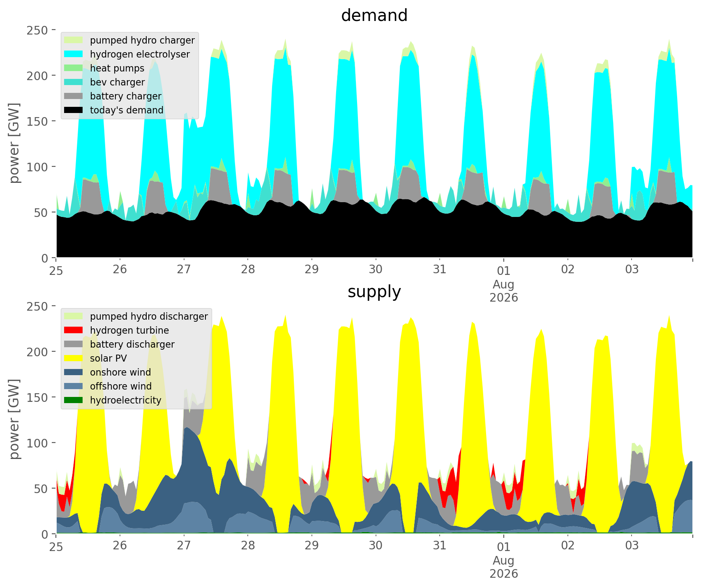Click the 0 y-axis tick on demand chart
This screenshot has height=588, width=701.
tap(45, 258)
